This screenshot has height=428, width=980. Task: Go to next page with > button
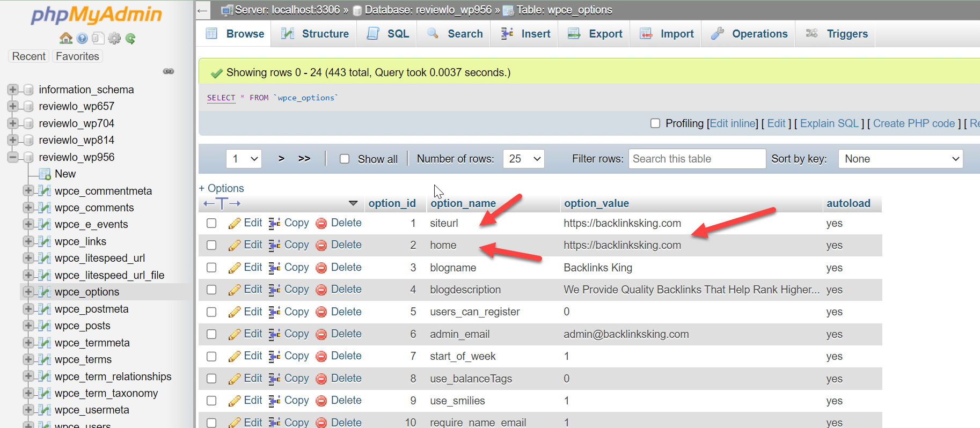point(281,159)
